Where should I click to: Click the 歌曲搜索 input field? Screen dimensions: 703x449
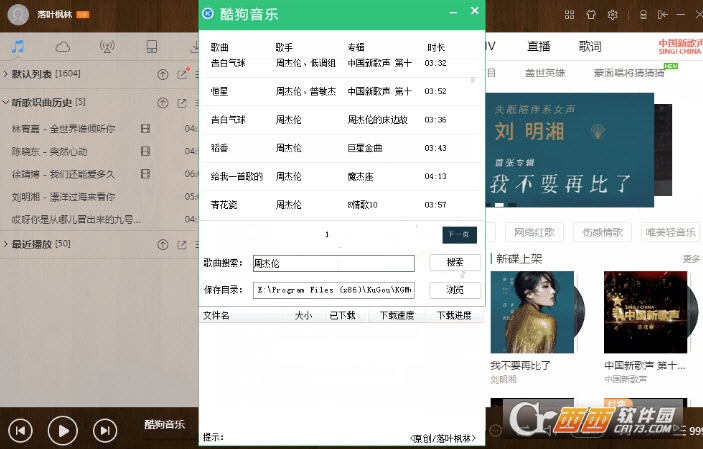[x=334, y=263]
